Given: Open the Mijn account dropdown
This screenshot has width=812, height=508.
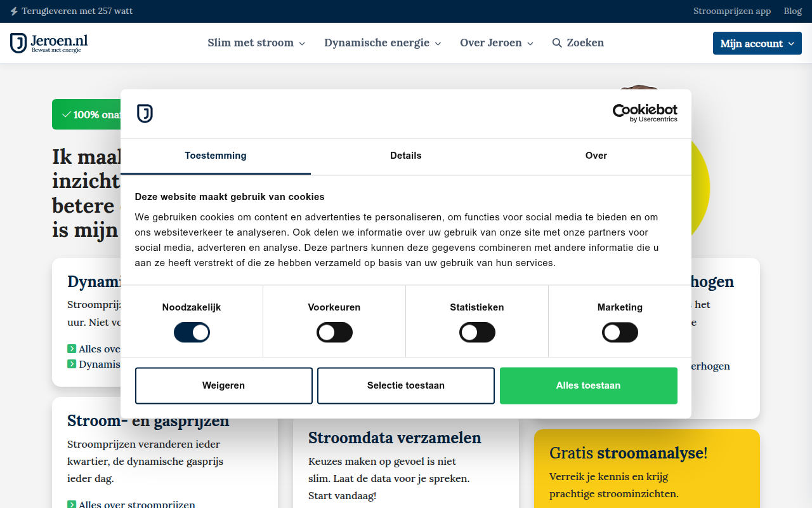Looking at the screenshot, I should pos(757,43).
